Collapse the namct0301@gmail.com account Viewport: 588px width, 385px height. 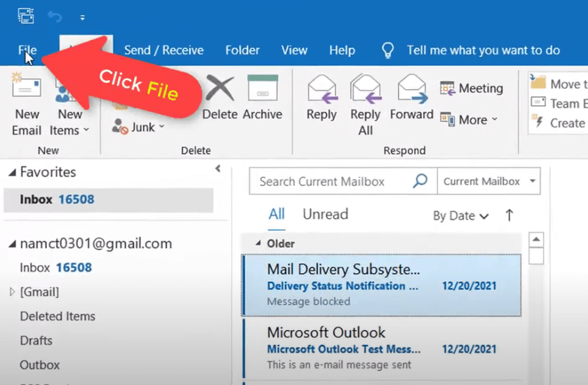[12, 244]
